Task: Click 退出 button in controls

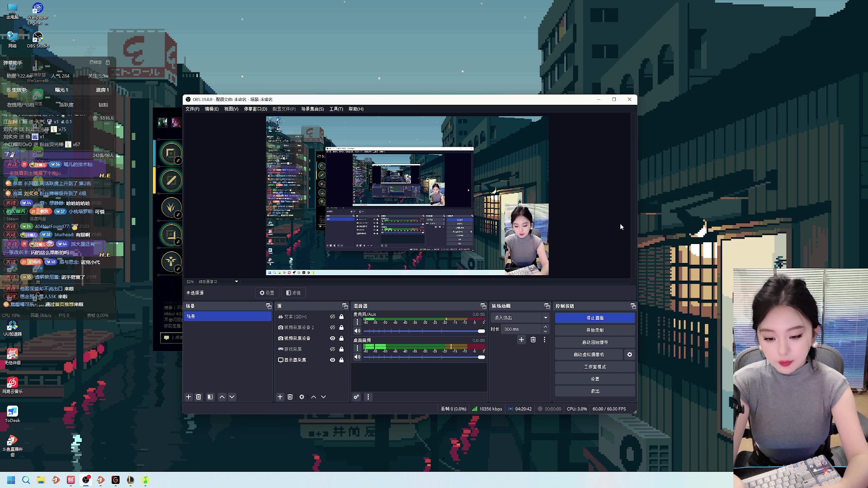Action: [x=595, y=391]
